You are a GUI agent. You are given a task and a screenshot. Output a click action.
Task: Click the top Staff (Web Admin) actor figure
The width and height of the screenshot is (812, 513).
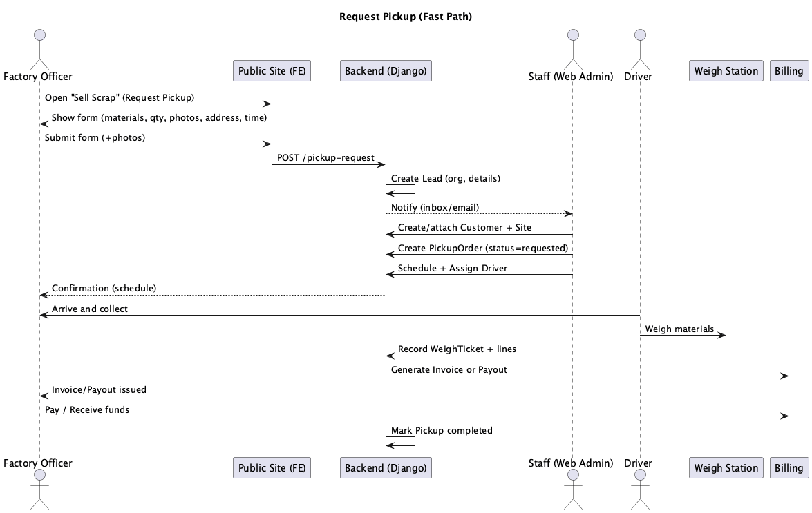572,48
